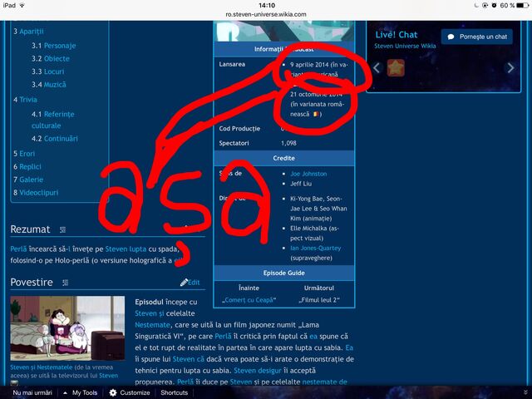Image resolution: width=532 pixels, height=399 pixels.
Task: Open the Perlă link in Rezumat
Action: click(x=18, y=249)
